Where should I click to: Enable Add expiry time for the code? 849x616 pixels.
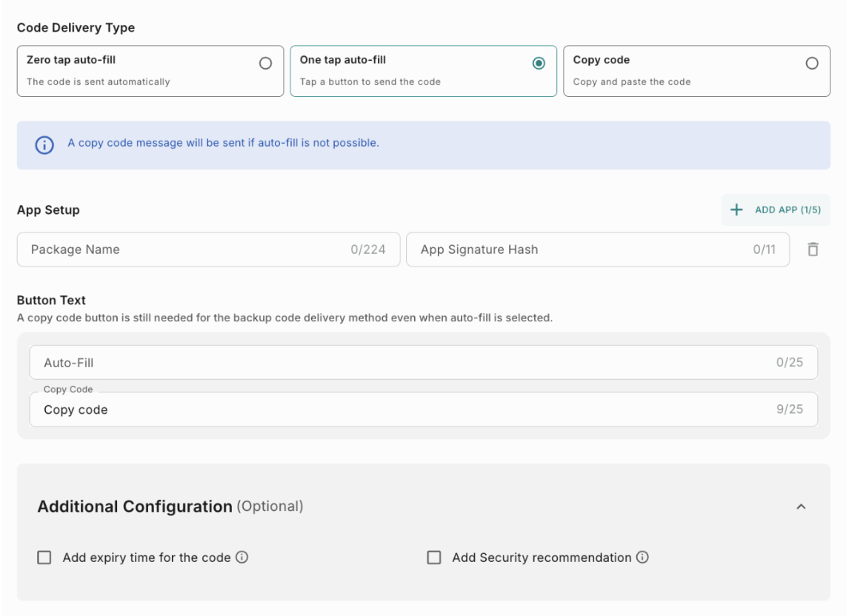[x=44, y=558]
